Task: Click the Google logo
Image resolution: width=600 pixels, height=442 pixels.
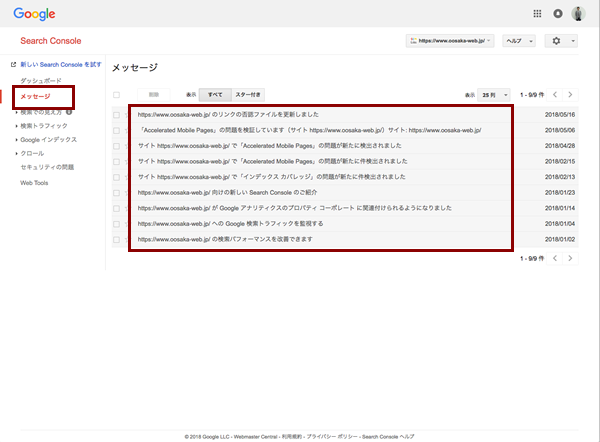Action: point(34,14)
